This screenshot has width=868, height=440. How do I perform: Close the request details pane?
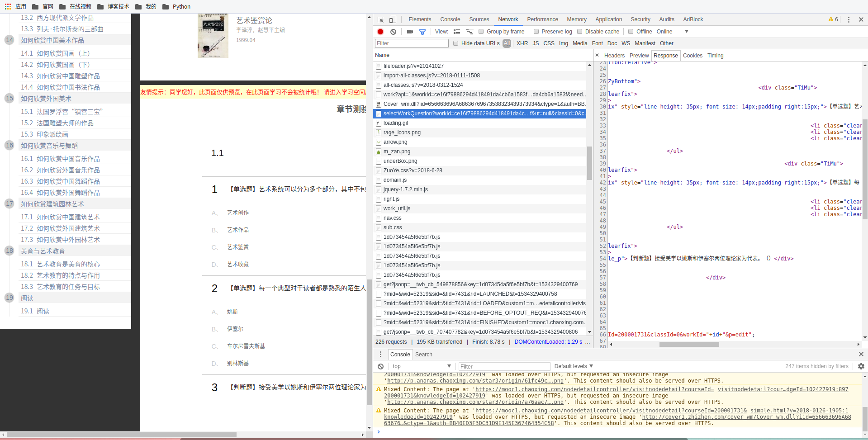[597, 55]
